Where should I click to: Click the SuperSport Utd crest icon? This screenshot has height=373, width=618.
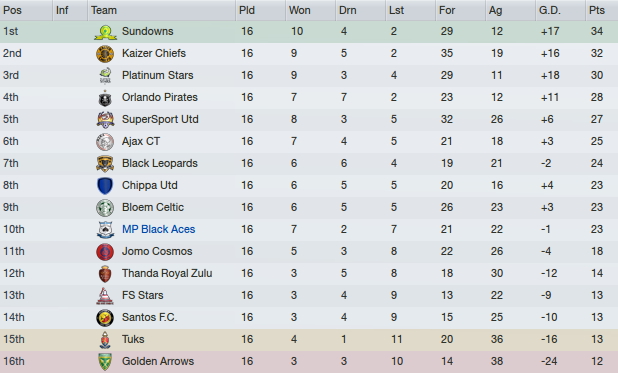[x=105, y=120]
